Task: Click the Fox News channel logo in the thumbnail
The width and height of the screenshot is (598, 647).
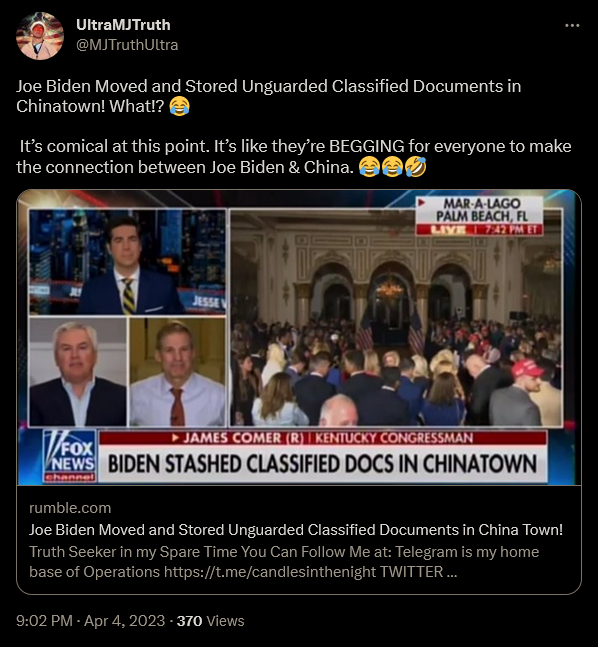Action: point(70,456)
